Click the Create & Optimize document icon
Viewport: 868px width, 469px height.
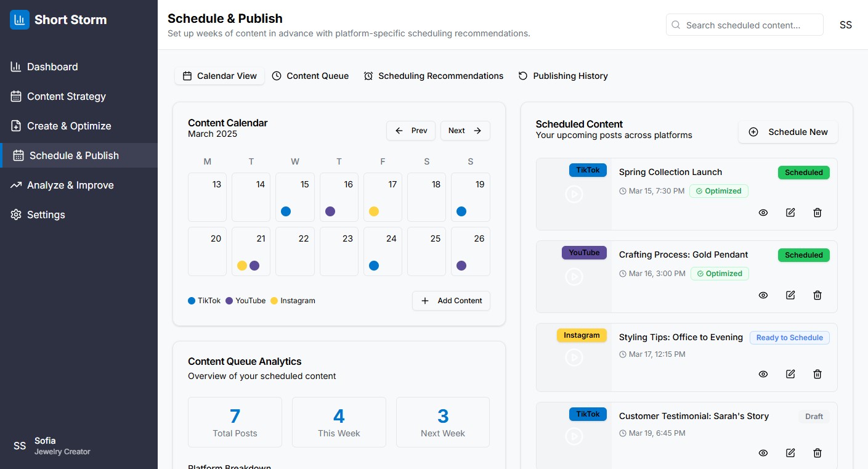[16, 126]
